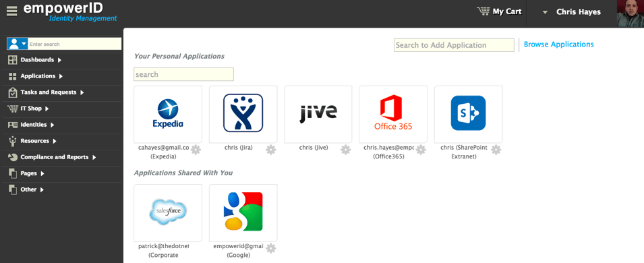
Task: Click the Compliance and Reports pie icon
Action: (x=13, y=157)
